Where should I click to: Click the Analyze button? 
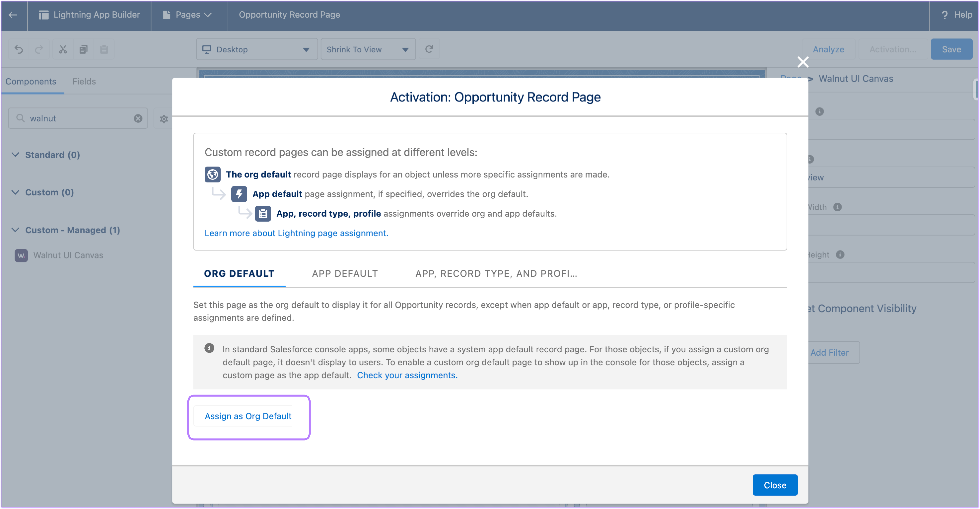click(x=828, y=49)
